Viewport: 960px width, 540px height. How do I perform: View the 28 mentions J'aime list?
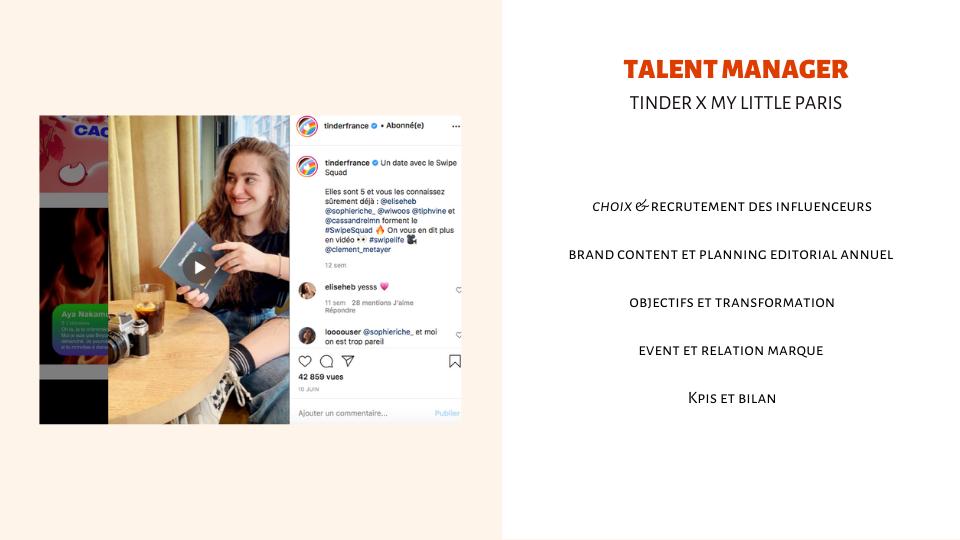(x=383, y=302)
